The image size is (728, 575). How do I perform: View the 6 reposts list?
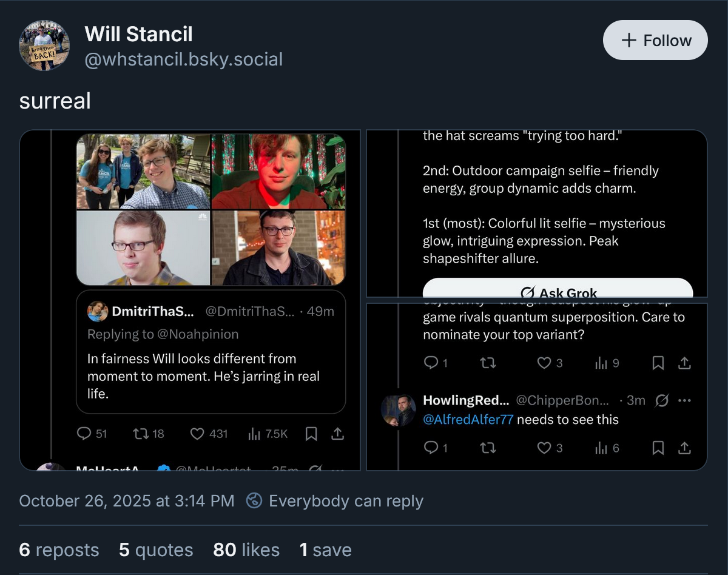tap(59, 550)
